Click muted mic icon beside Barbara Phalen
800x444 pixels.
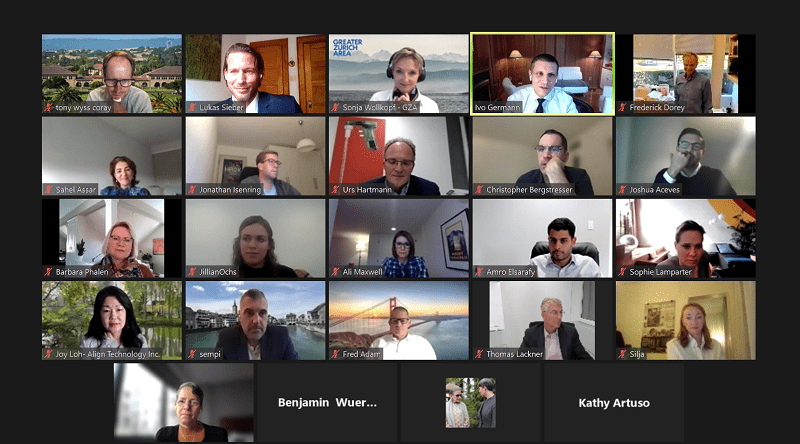49,272
